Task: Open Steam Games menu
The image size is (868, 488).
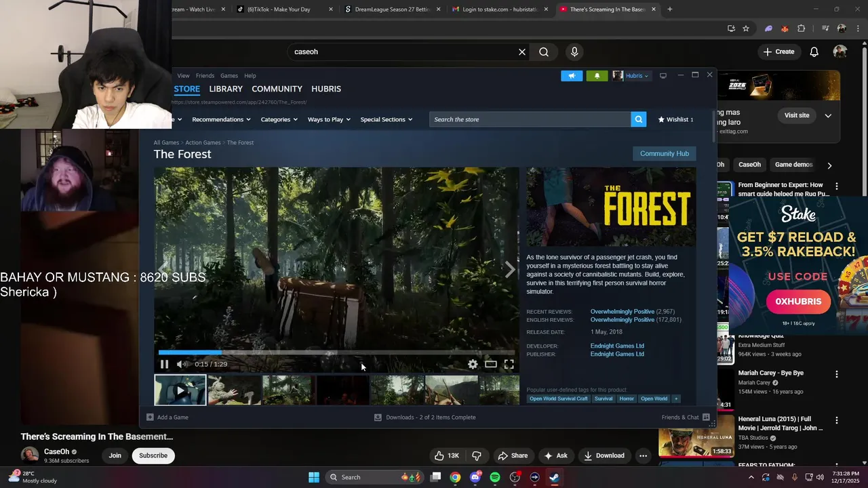Action: point(229,75)
